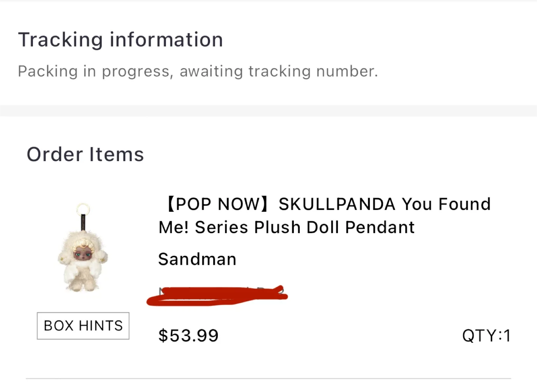
Task: Click the Tracking information heading
Action: (x=121, y=39)
